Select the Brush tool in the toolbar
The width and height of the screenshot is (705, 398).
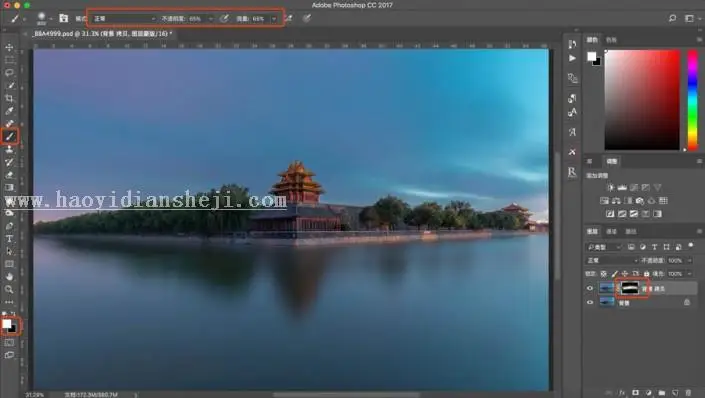tap(9, 136)
